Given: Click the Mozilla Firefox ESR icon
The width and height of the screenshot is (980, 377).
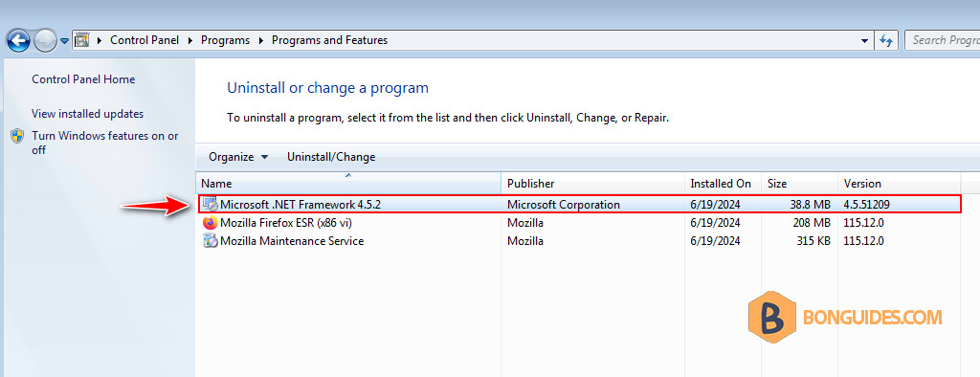Looking at the screenshot, I should click(x=211, y=223).
